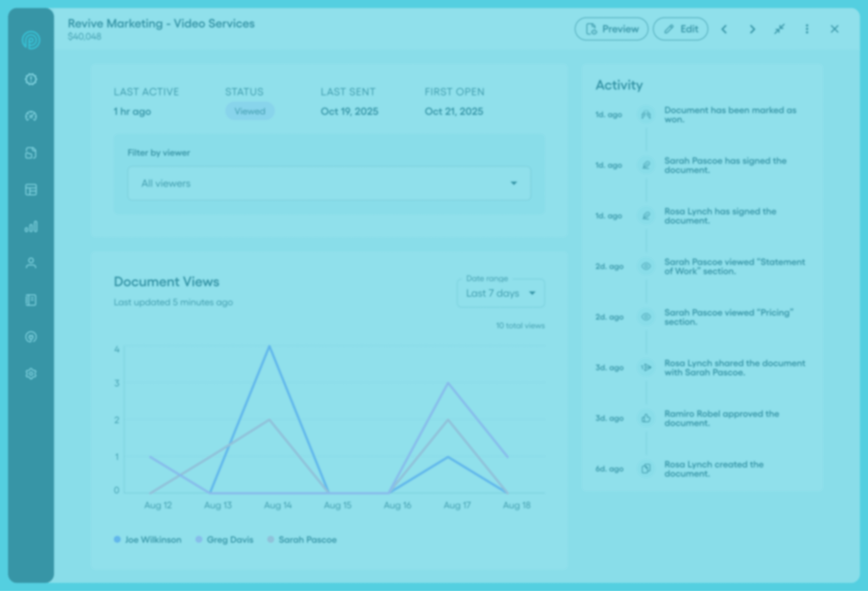This screenshot has height=591, width=868.
Task: Open the bar chart reports icon
Action: tap(31, 227)
